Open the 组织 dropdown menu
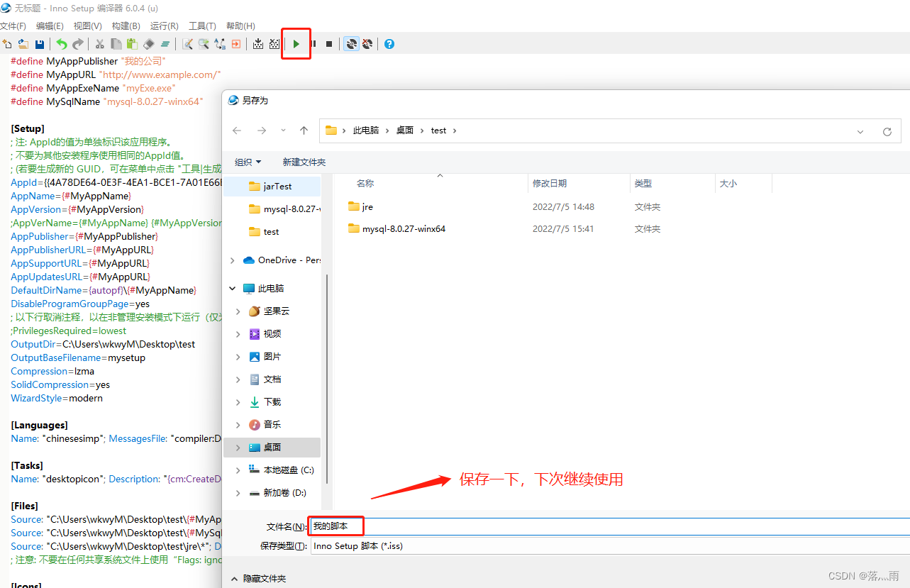This screenshot has height=588, width=910. coord(248,162)
